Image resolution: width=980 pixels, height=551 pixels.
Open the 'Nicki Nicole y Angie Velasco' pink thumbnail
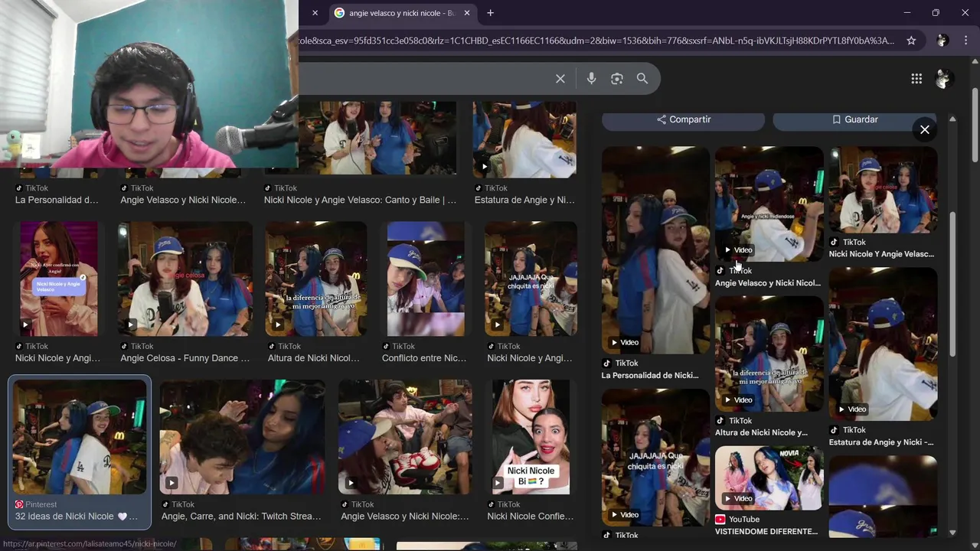tap(59, 279)
